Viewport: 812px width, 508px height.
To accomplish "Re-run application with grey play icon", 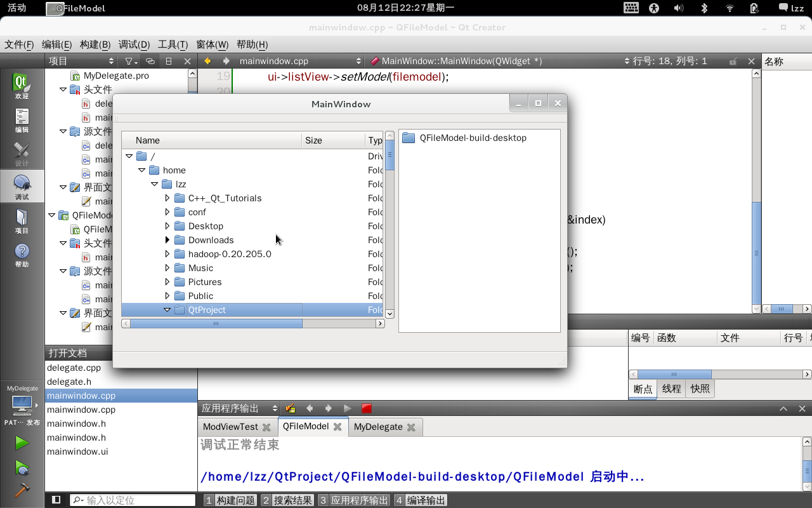I will click(348, 408).
